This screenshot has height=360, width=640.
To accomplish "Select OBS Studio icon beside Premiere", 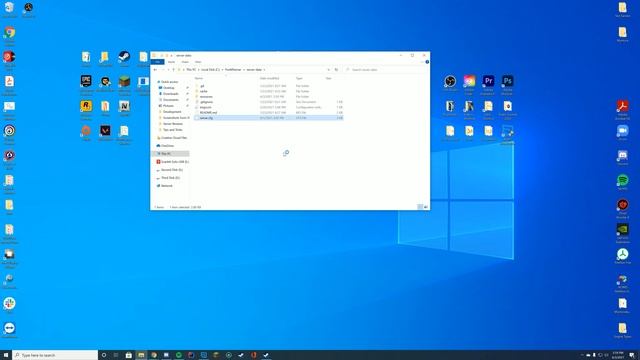I will pyautogui.click(x=450, y=83).
